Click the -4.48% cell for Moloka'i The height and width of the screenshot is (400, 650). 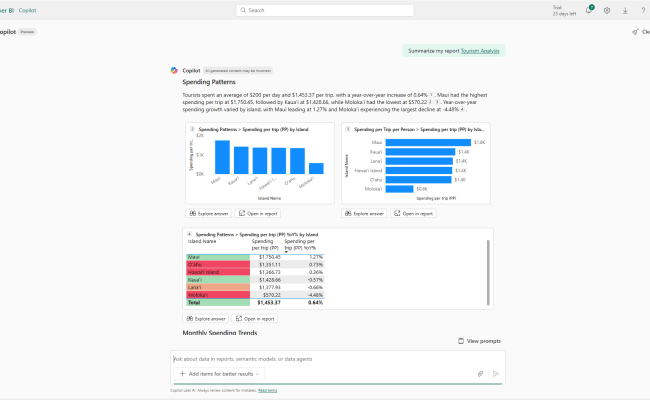point(315,295)
